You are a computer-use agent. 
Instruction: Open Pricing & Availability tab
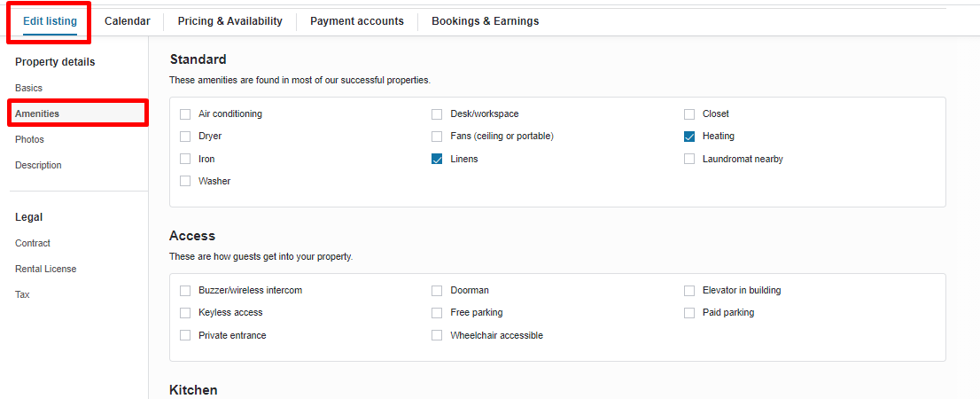[229, 21]
